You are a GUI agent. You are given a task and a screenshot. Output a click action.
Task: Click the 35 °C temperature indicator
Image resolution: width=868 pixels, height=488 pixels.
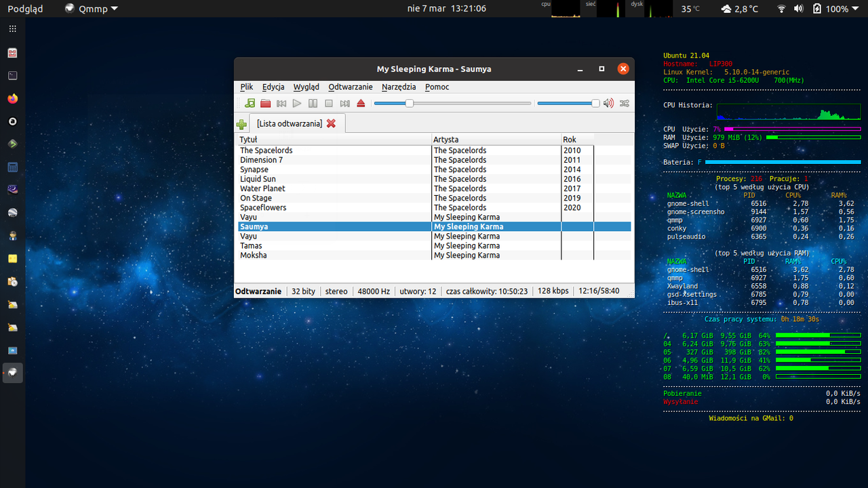pyautogui.click(x=691, y=9)
